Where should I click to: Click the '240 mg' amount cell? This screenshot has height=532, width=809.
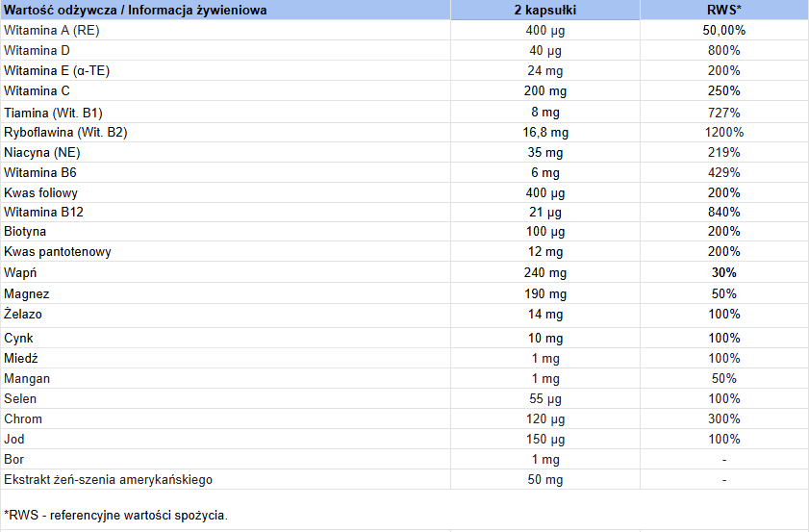[x=544, y=273]
